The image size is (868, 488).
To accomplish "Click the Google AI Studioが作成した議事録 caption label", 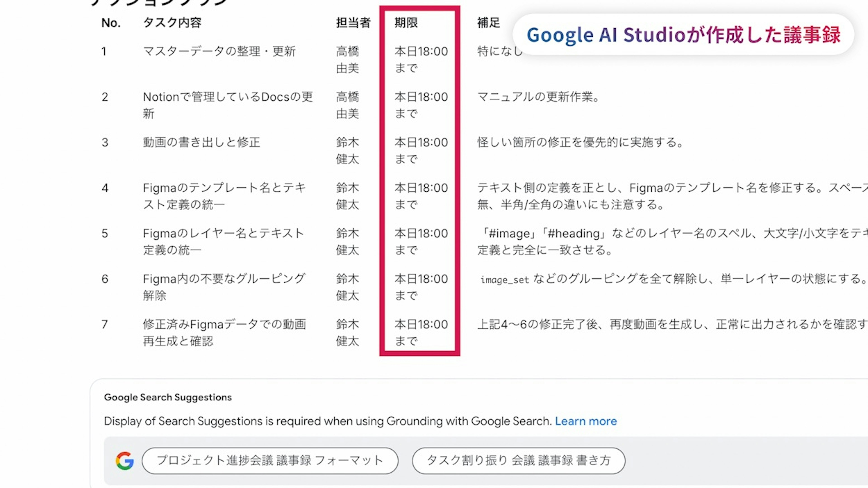I will tap(683, 35).
